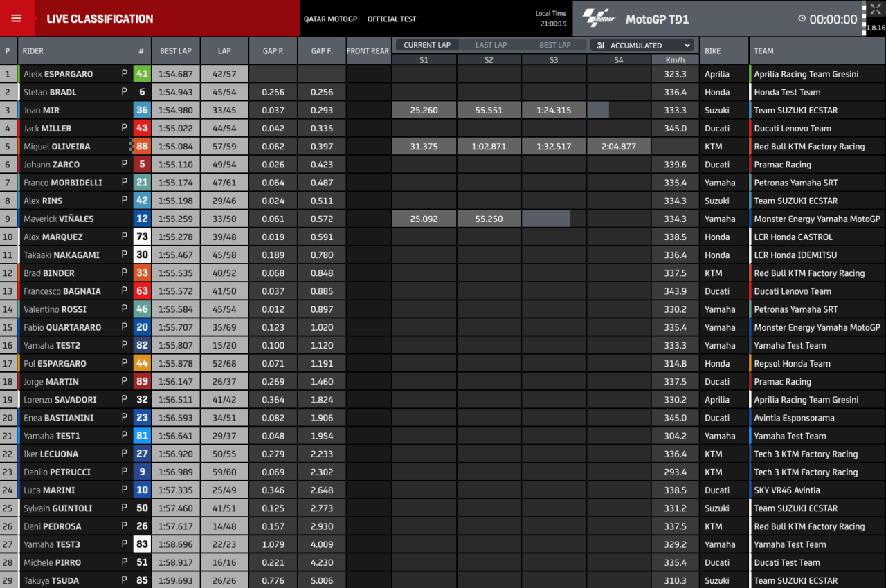
Task: Click the Team column header
Action: 763,51
